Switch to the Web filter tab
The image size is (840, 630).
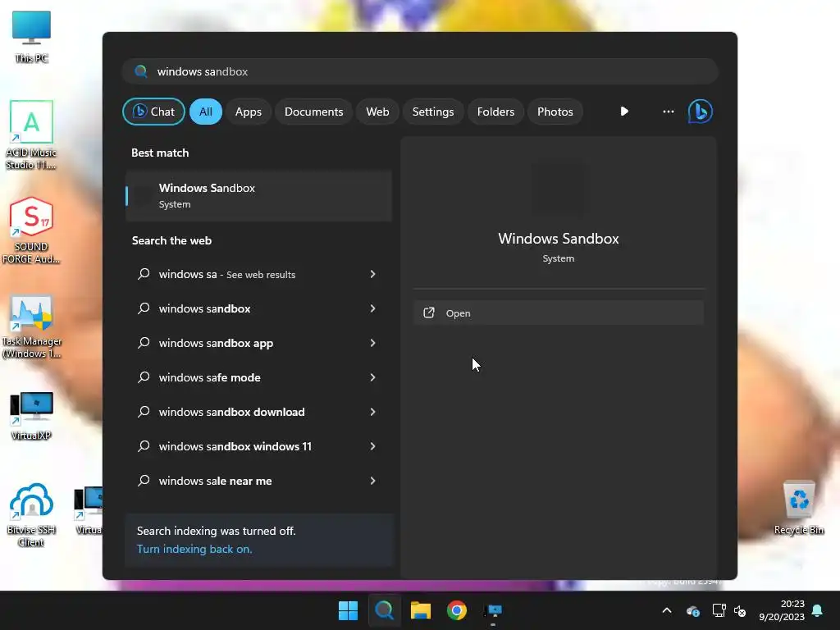(377, 112)
